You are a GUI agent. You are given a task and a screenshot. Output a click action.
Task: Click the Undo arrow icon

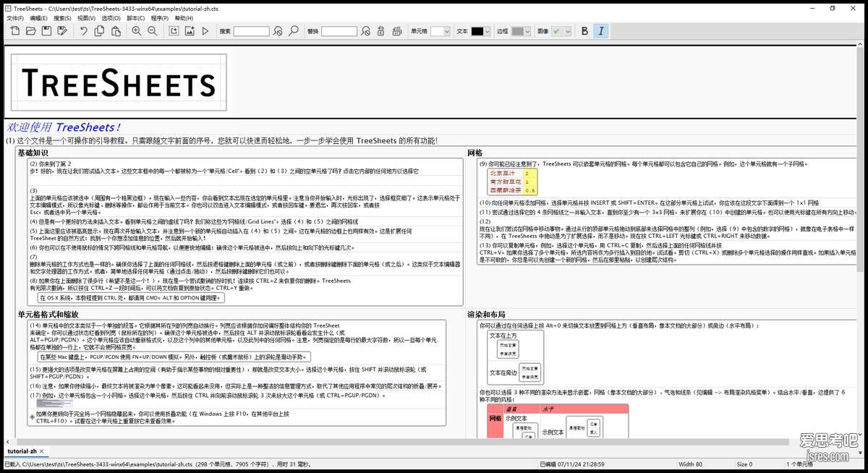[83, 31]
